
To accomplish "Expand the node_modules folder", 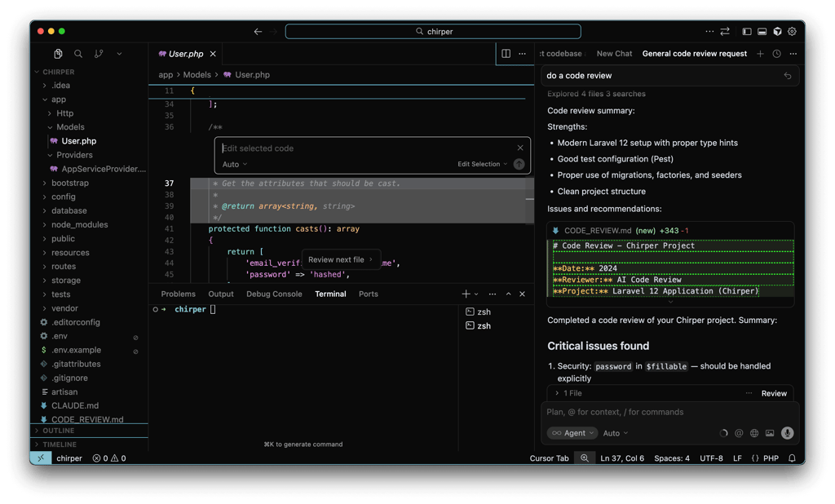I will pyautogui.click(x=79, y=224).
